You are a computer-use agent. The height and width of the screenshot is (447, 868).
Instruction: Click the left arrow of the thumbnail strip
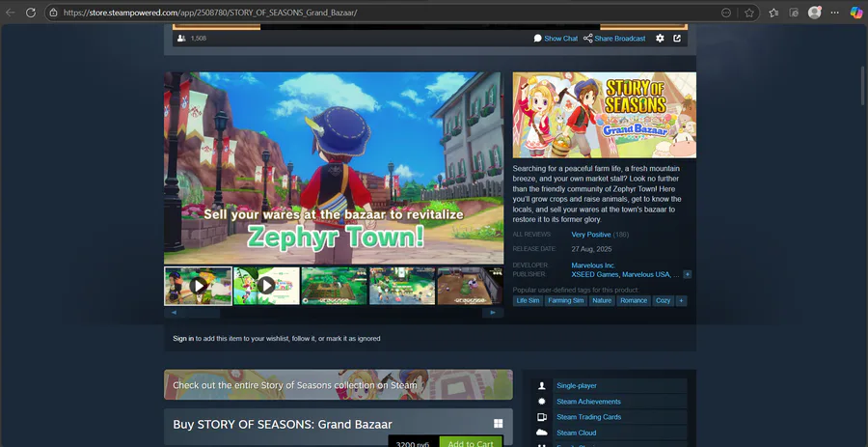coord(174,313)
